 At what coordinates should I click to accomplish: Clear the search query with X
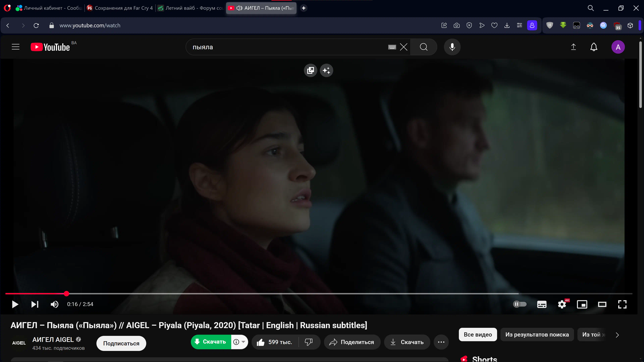(x=404, y=47)
